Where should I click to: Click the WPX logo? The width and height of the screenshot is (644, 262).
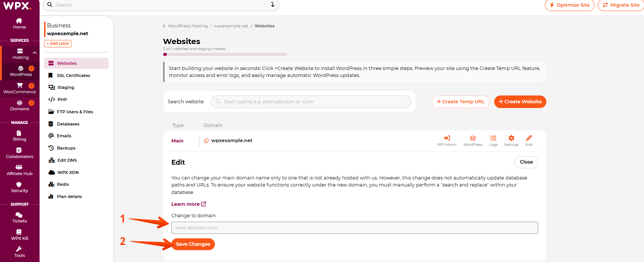pos(17,6)
